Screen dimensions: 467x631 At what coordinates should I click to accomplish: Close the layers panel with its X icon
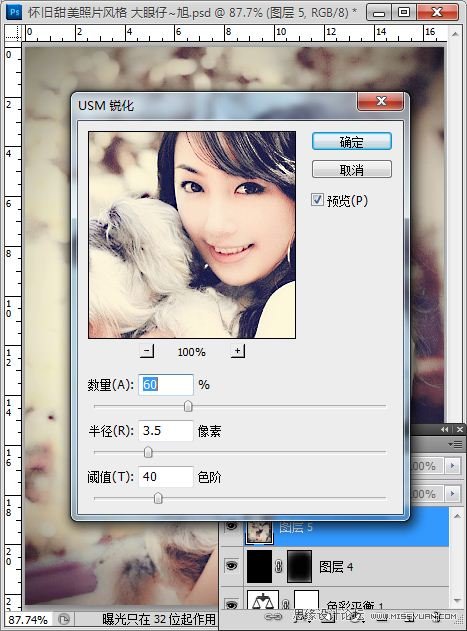point(459,430)
